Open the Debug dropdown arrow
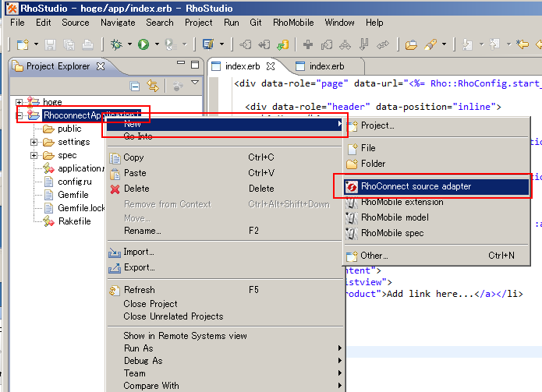Viewport: 542px width, 392px height. tap(129, 44)
